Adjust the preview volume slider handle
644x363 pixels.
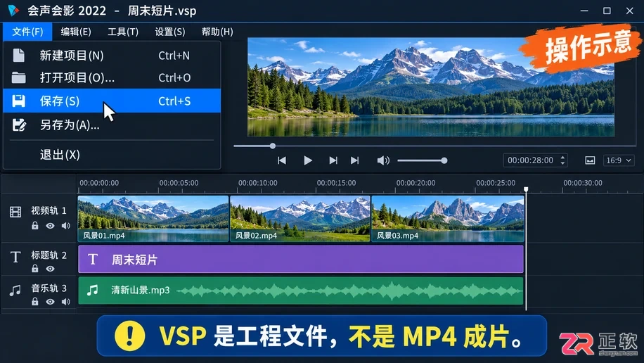coord(444,160)
